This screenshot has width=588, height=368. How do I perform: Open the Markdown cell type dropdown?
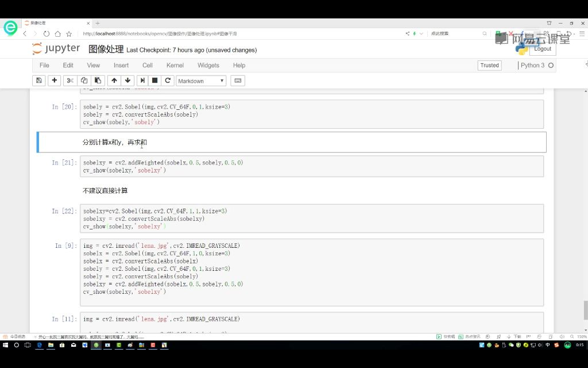201,80
